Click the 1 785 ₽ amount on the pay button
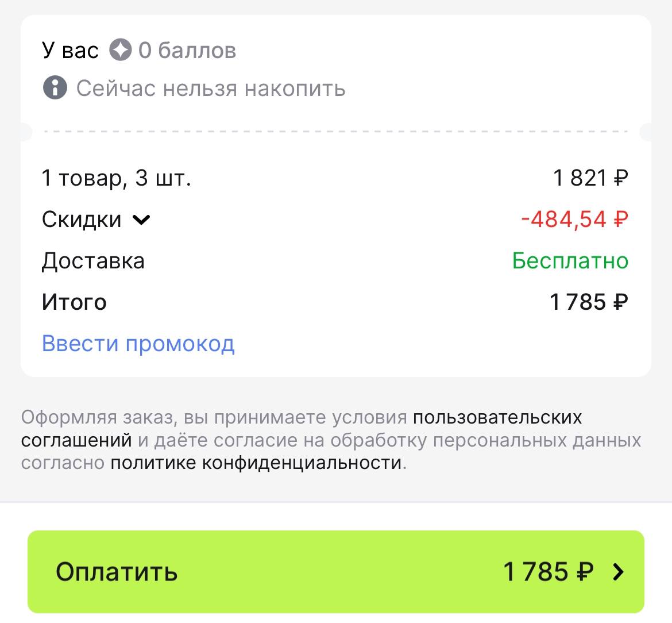Viewport: 672px width, 623px height. point(548,572)
